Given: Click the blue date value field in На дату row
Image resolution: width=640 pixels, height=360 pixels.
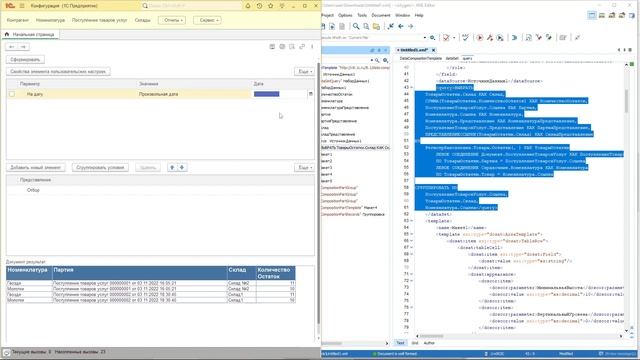Looking at the screenshot, I should click(267, 94).
